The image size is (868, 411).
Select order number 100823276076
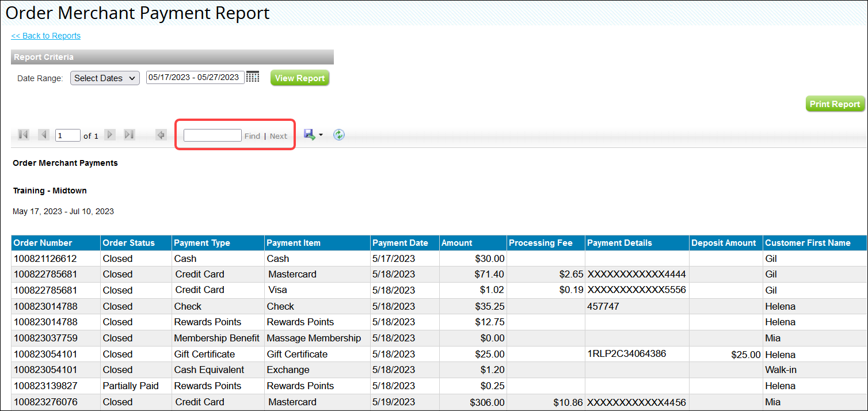[45, 402]
